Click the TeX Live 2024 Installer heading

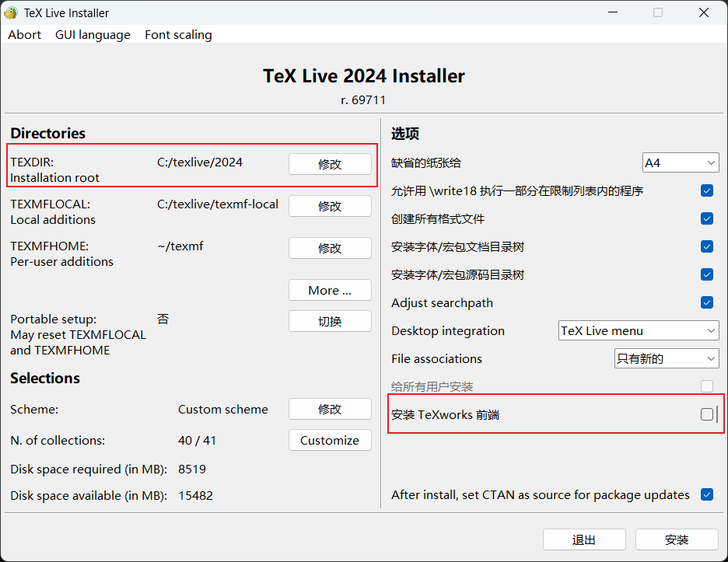[363, 75]
